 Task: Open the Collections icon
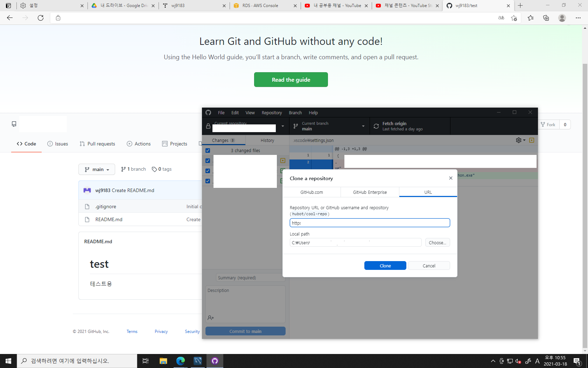546,18
